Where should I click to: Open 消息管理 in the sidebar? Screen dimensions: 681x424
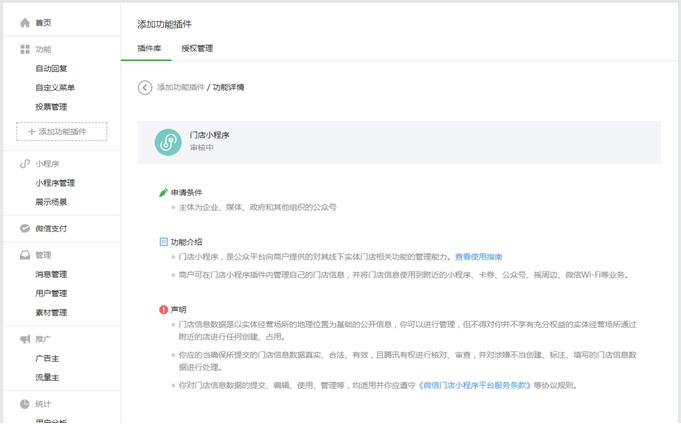click(51, 274)
